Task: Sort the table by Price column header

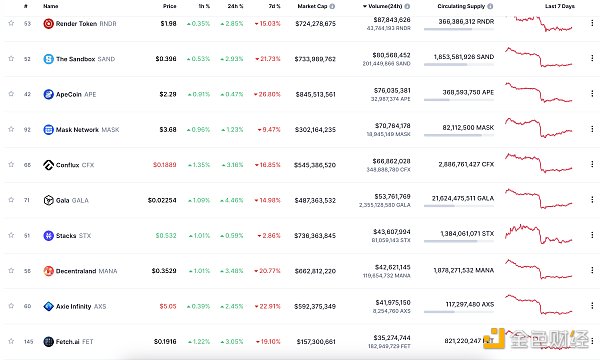Action: (x=170, y=6)
